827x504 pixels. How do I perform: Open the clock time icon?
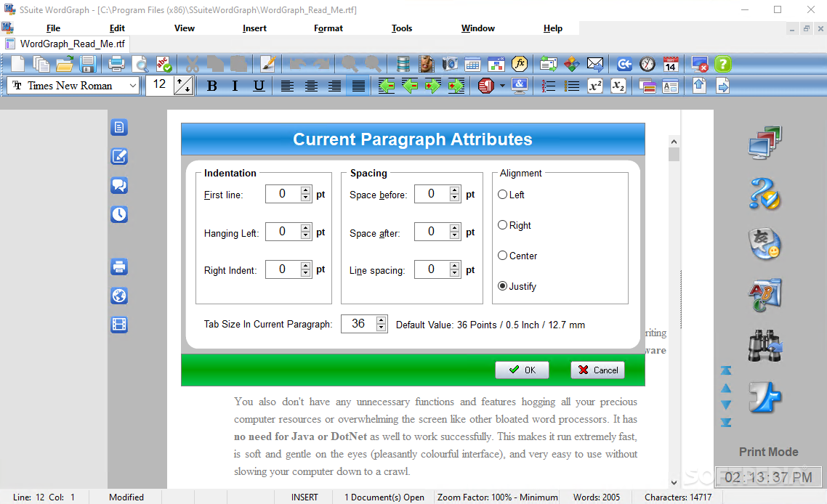tap(648, 65)
